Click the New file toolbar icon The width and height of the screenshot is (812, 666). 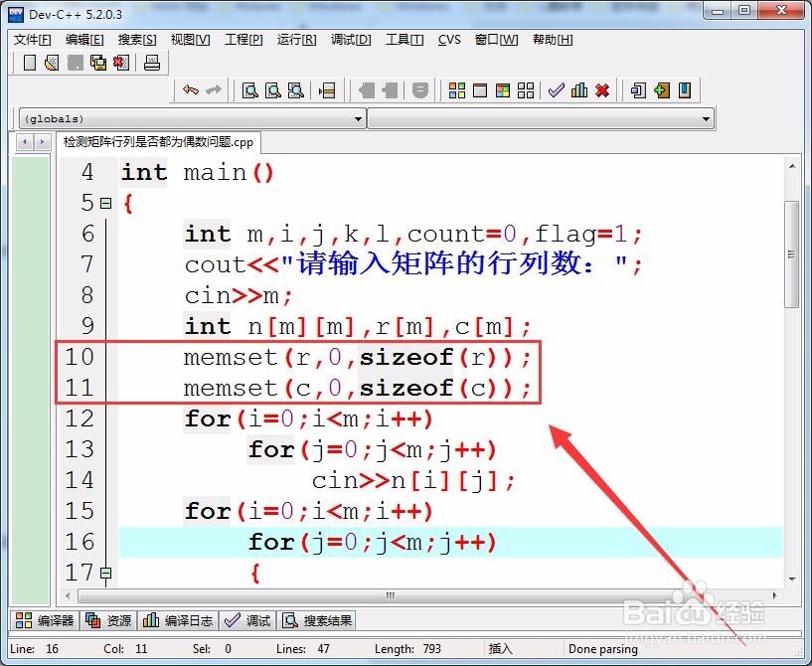tap(30, 63)
